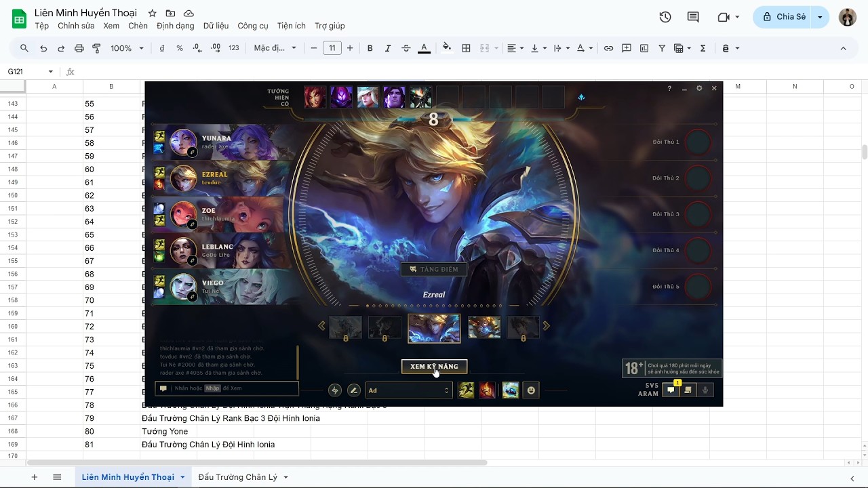868x488 pixels.
Task: Click the vertical scrollbar thumb
Action: click(864, 152)
